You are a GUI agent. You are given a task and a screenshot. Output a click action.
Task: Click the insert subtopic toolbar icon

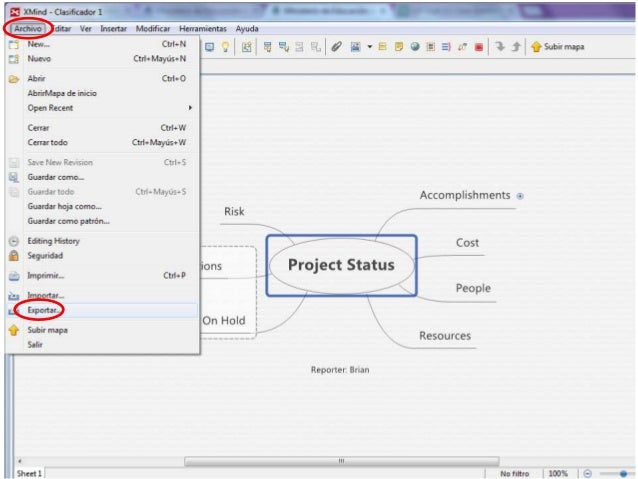point(284,47)
